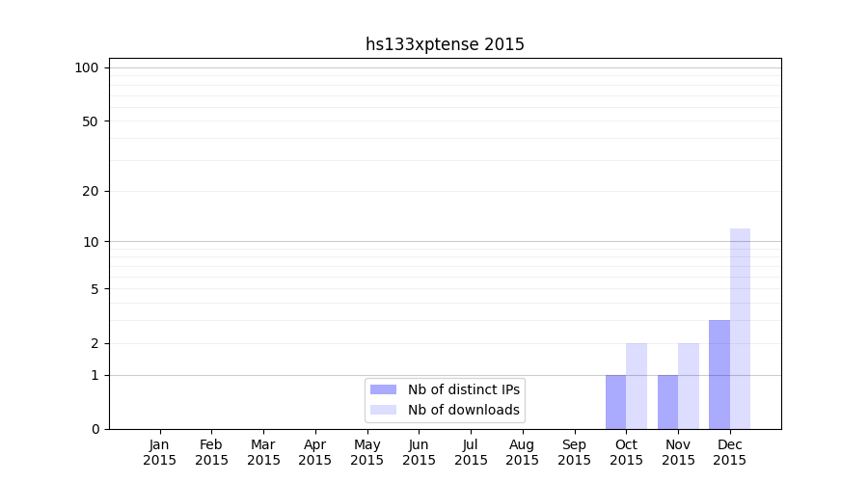Click the October downloads bar
868x482 pixels.
(x=637, y=386)
